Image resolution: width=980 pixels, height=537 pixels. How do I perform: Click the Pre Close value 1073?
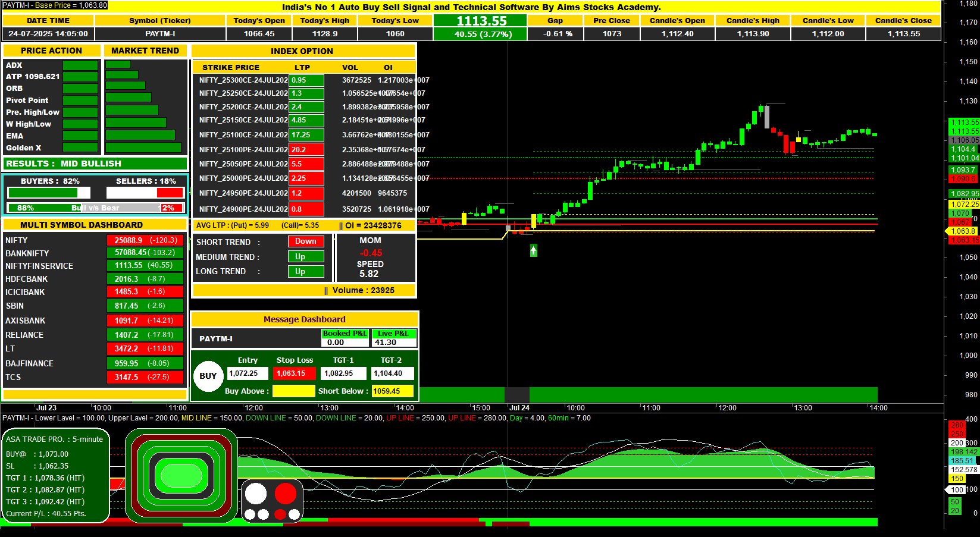(612, 34)
